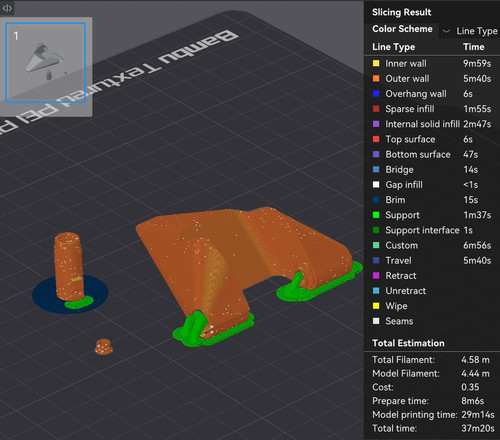Screen dimensions: 500x440
Task: Click the blue Overhang wall swatch
Action: point(376,94)
